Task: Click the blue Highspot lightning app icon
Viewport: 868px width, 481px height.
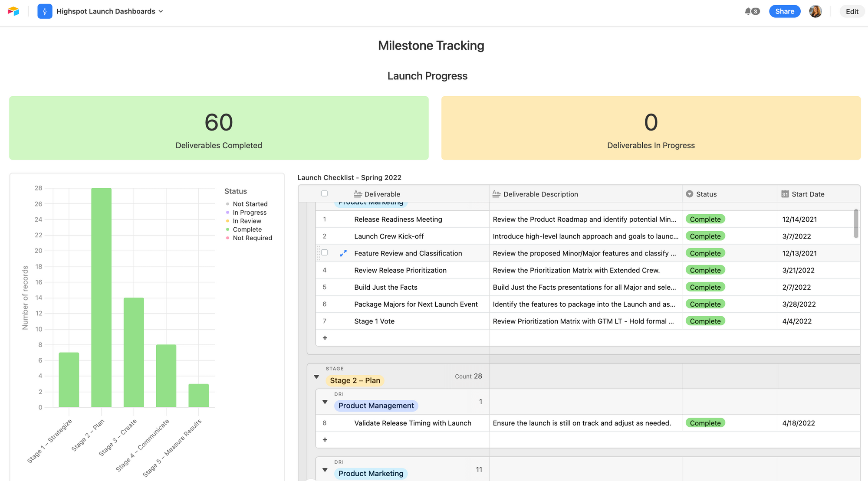Action: [45, 11]
